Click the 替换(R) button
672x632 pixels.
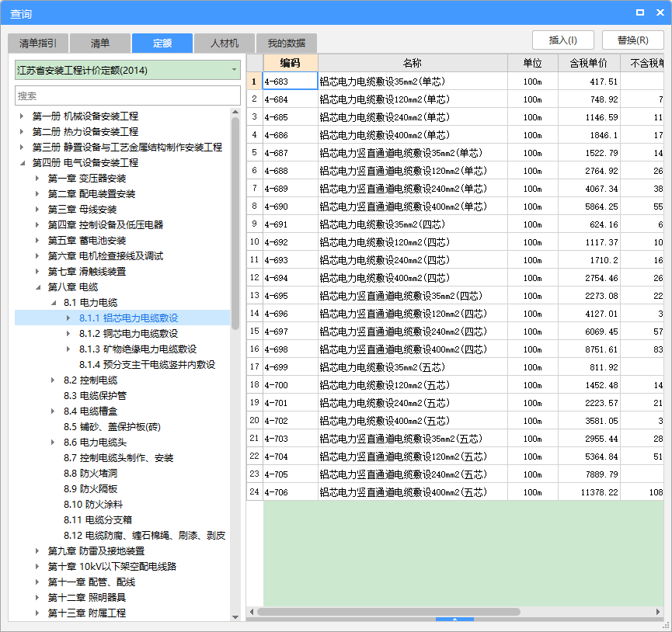[632, 40]
